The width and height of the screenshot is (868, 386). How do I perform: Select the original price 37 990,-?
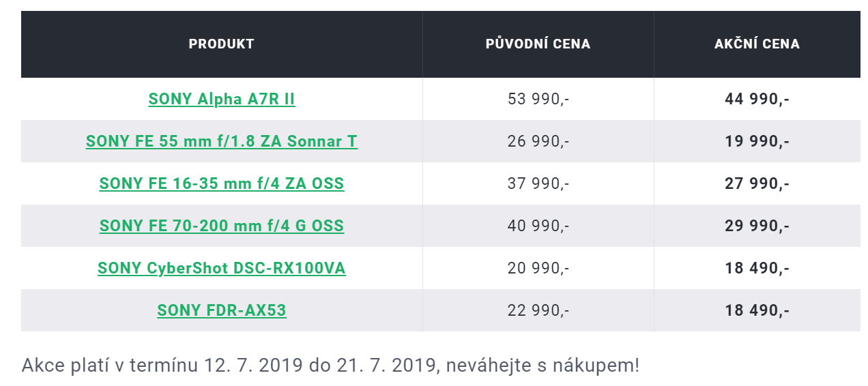coord(538,183)
